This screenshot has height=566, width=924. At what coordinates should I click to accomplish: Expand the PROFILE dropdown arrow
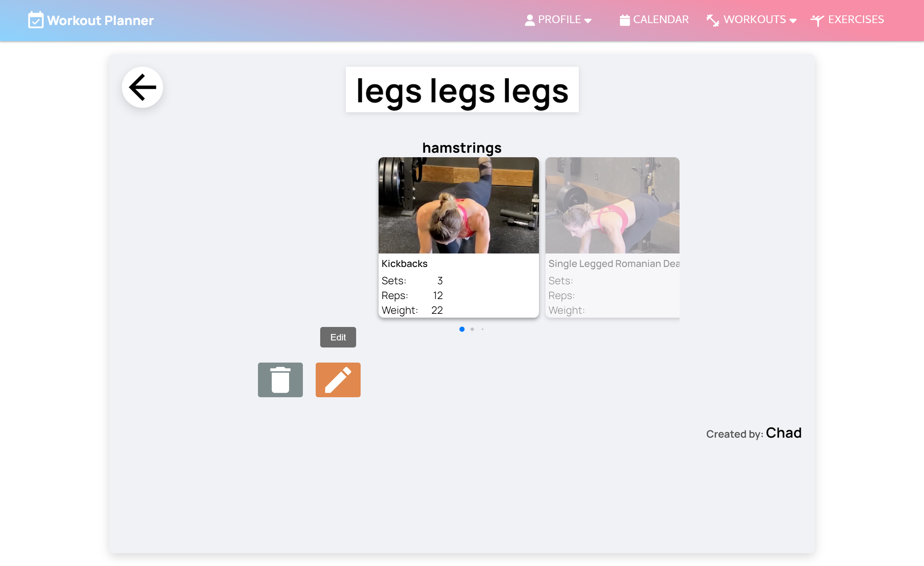pyautogui.click(x=588, y=21)
